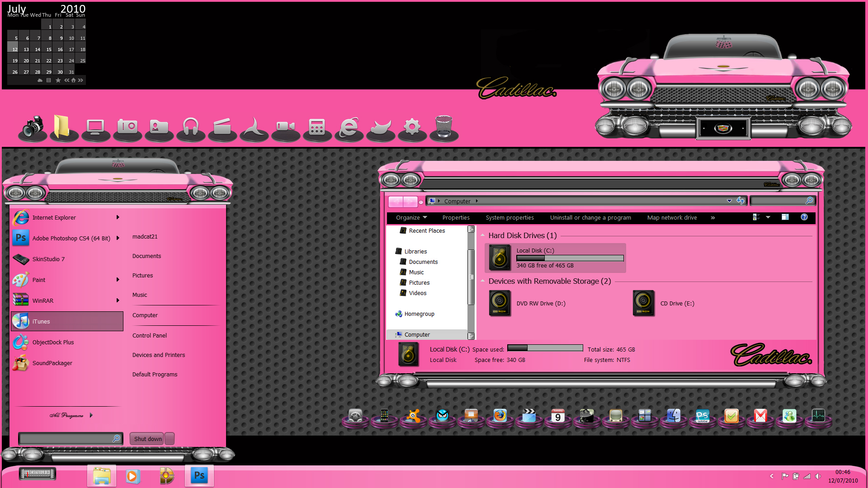Open Devices and Printers from the Start menu
Screen dimensions: 868x488
(x=159, y=355)
